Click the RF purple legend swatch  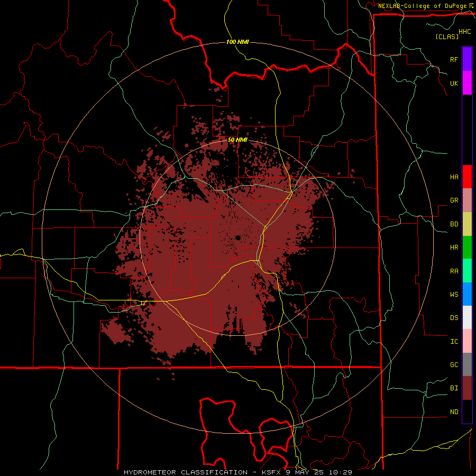click(467, 59)
